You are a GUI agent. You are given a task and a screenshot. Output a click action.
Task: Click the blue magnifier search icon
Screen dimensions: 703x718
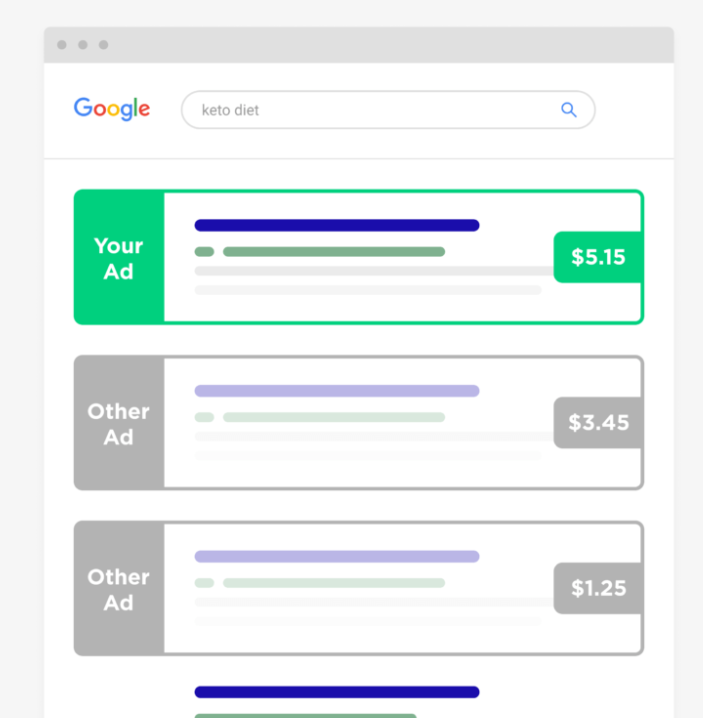[568, 109]
